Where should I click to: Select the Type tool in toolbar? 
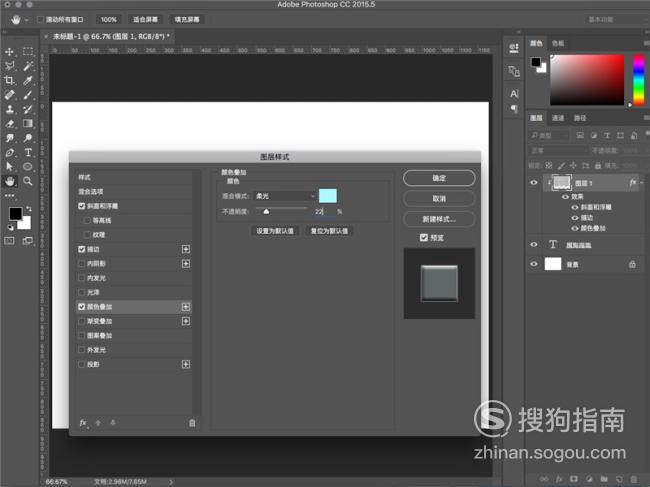(x=28, y=152)
